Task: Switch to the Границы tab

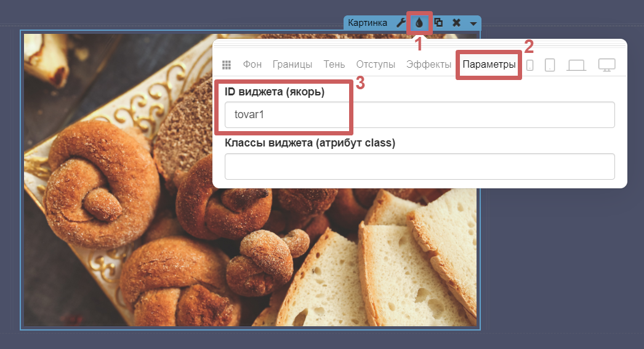Action: [x=292, y=65]
